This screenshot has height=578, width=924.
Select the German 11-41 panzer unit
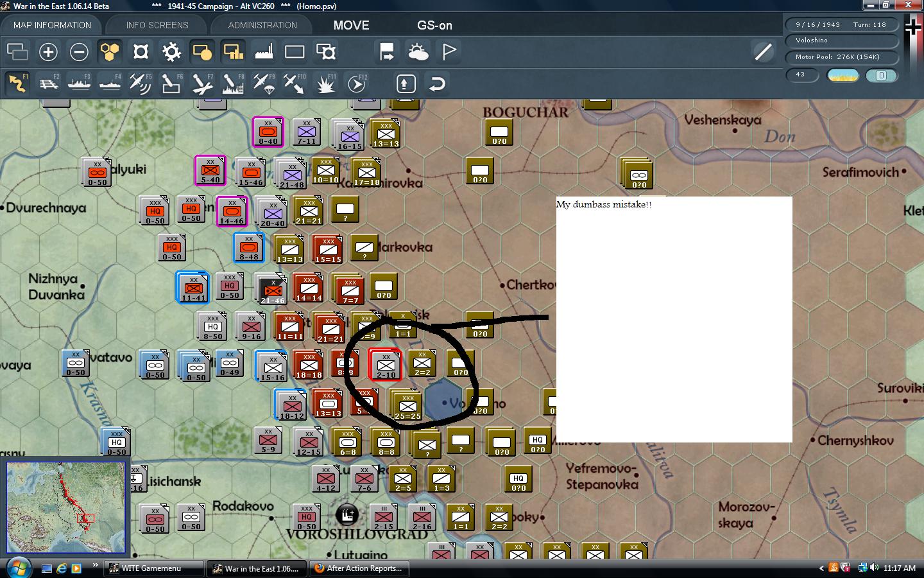point(193,287)
